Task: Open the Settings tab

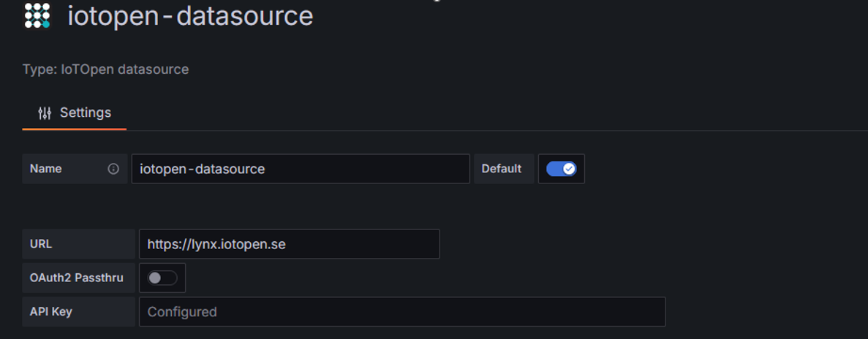Action: tap(75, 113)
